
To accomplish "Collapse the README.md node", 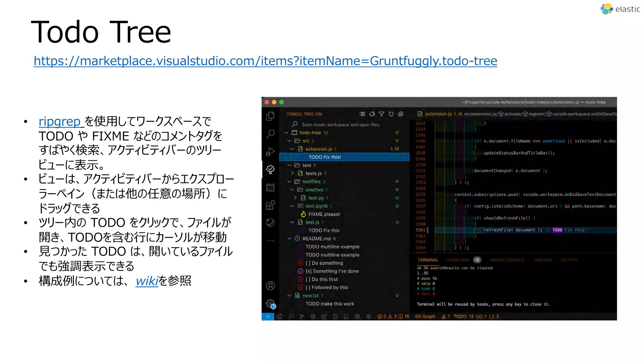I will click(289, 239).
